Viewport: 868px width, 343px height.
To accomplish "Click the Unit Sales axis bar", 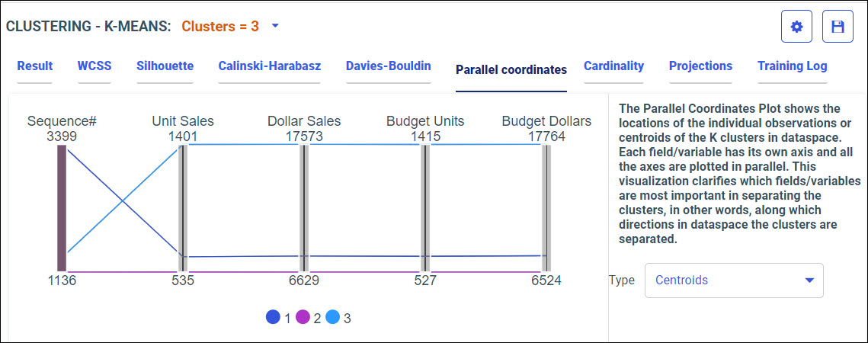I will pos(182,208).
